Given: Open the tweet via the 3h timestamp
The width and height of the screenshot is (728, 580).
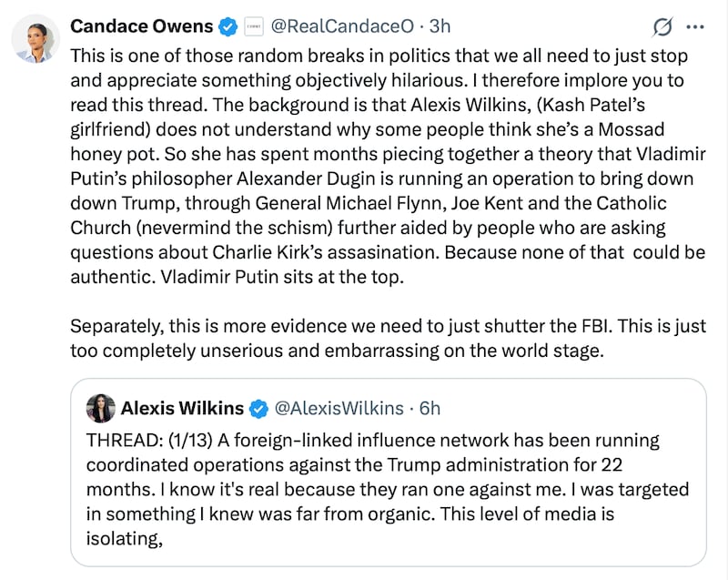Looking at the screenshot, I should tap(441, 26).
